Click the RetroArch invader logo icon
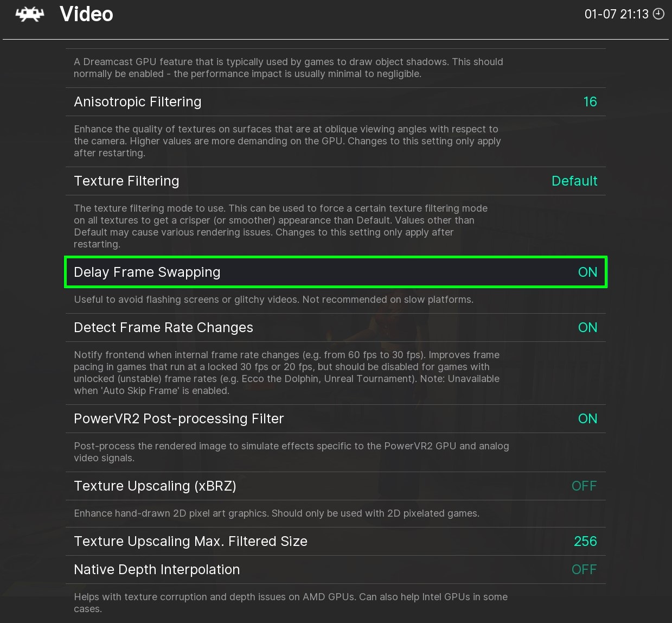The image size is (672, 623). tap(30, 14)
